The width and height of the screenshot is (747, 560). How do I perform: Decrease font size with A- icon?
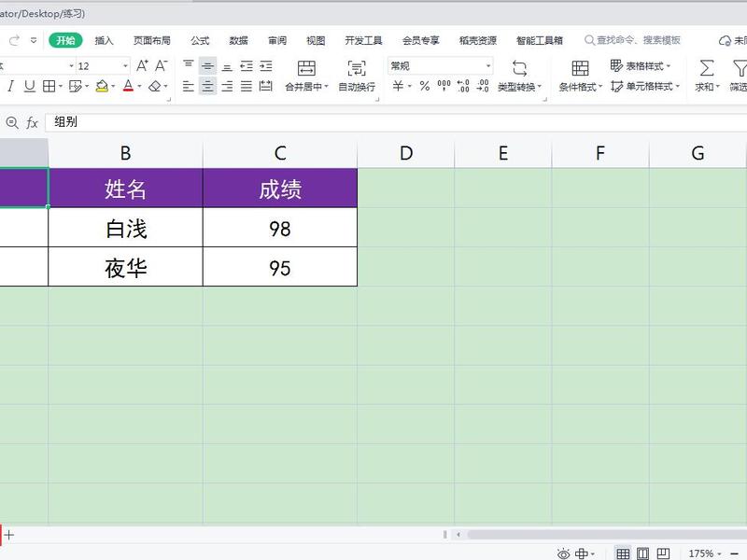click(x=162, y=65)
